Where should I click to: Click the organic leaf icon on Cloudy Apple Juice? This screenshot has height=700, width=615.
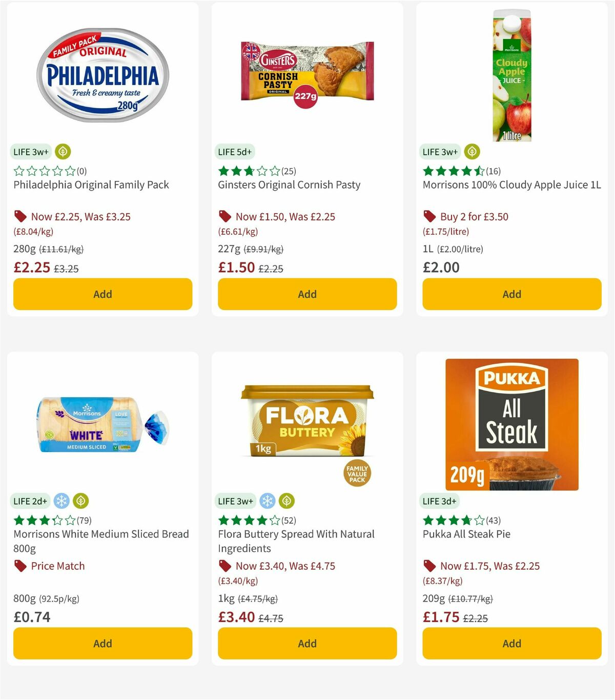pos(471,152)
